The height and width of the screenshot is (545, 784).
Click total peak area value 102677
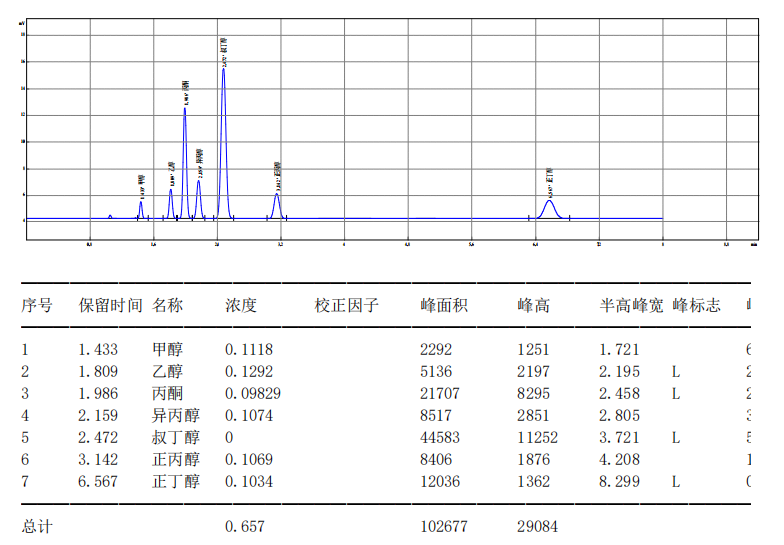(444, 526)
